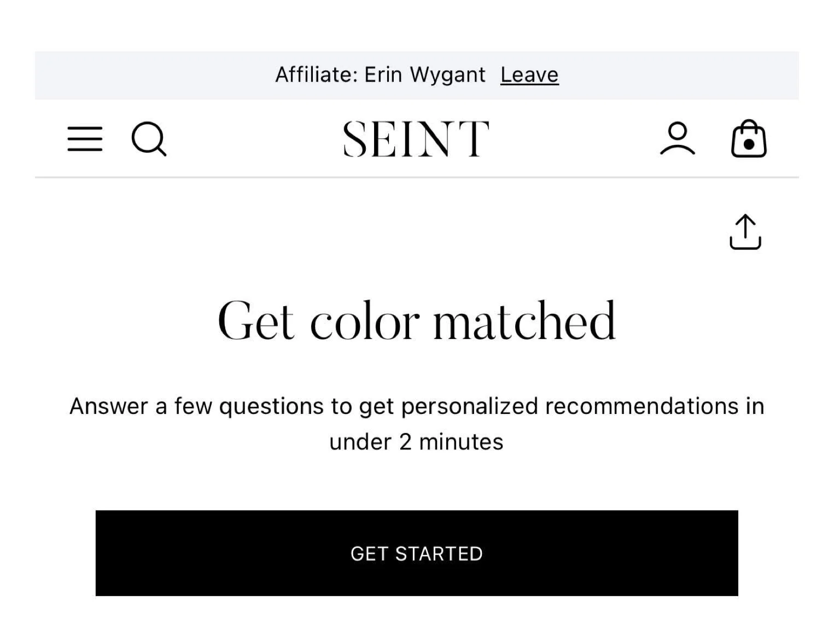Click the Get color matched heading
The width and height of the screenshot is (840, 630).
[x=417, y=321]
